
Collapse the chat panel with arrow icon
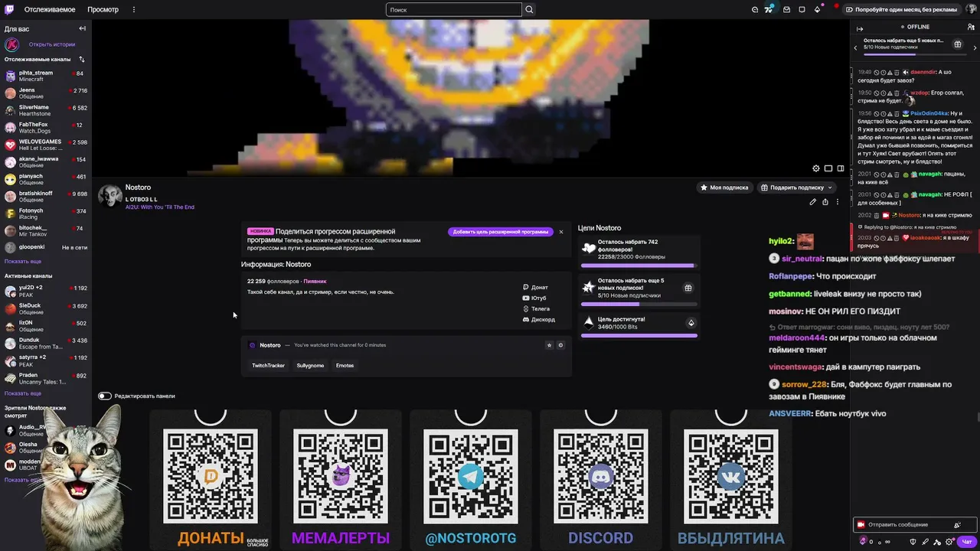[x=860, y=29]
